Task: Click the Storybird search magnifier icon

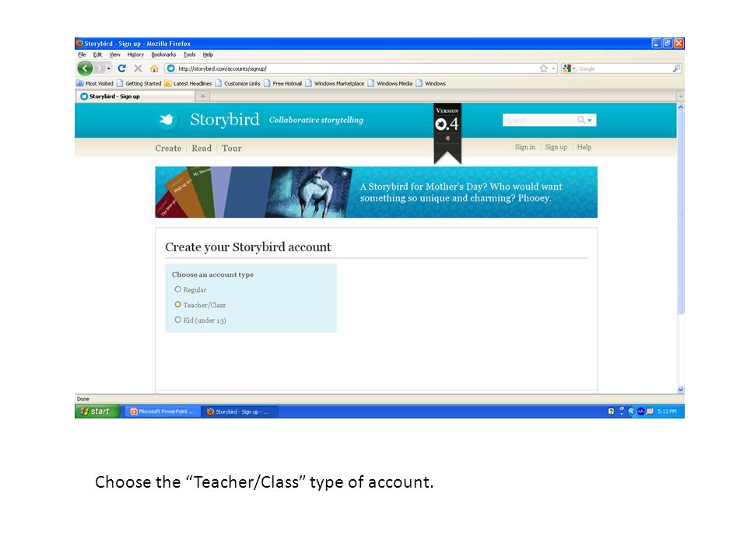Action: [x=581, y=120]
